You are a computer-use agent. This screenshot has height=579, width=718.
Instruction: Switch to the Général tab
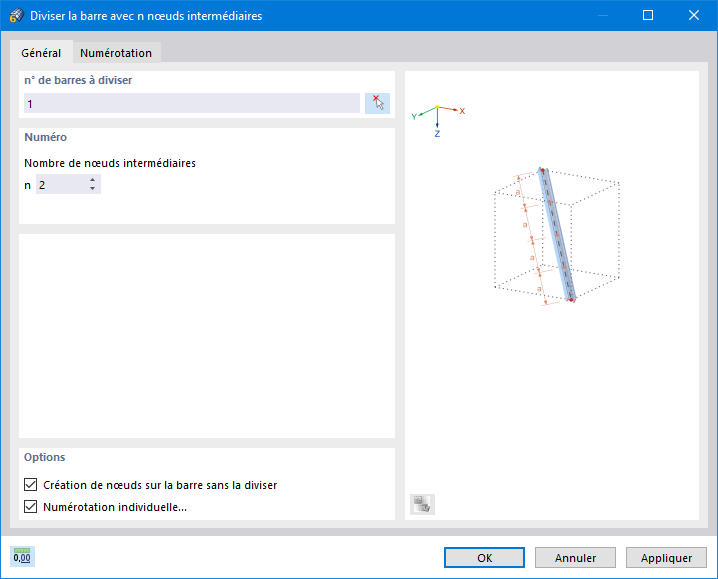coord(41,53)
